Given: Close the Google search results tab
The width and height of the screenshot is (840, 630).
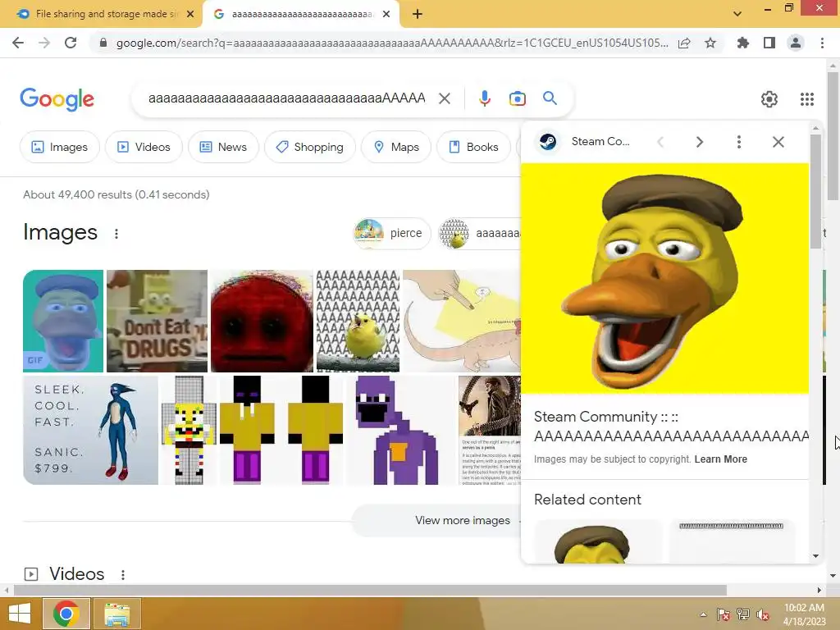Looking at the screenshot, I should tap(386, 14).
